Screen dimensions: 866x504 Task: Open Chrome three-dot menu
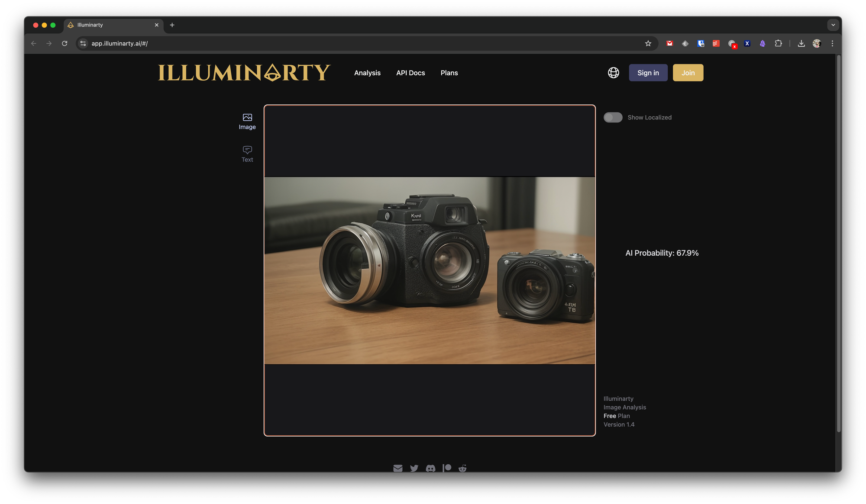pos(832,43)
